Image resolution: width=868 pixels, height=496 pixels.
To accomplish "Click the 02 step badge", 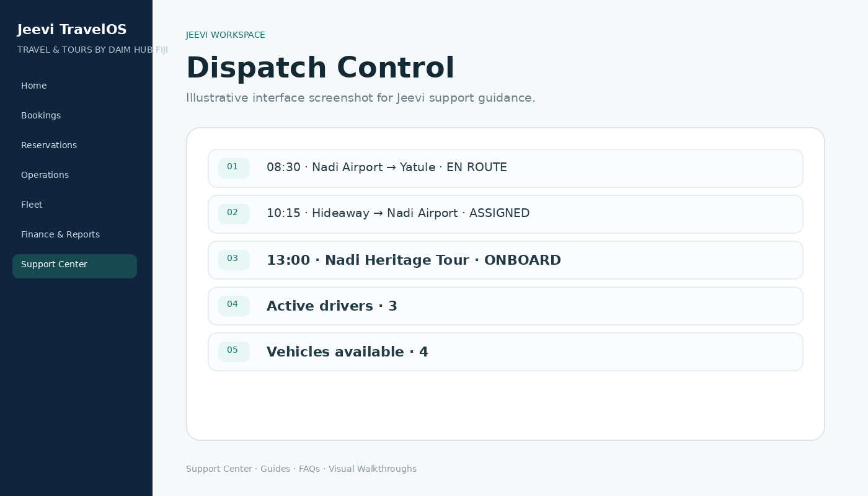I will [234, 214].
